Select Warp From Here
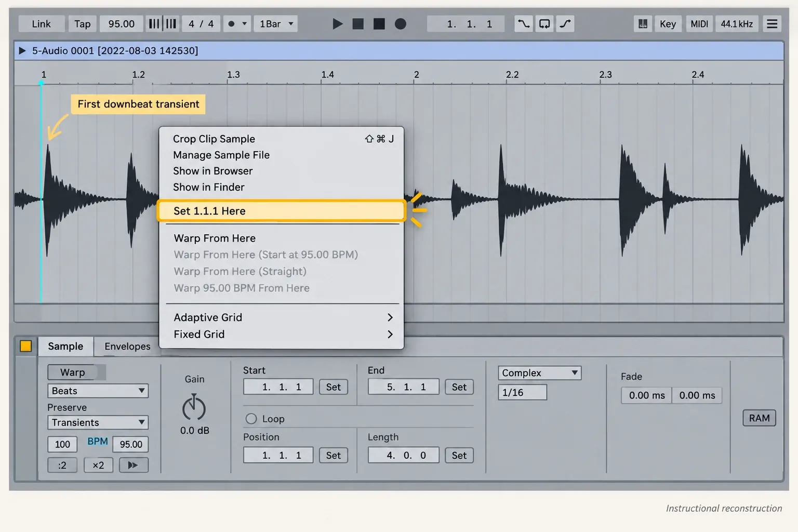798x532 pixels. tap(281, 238)
